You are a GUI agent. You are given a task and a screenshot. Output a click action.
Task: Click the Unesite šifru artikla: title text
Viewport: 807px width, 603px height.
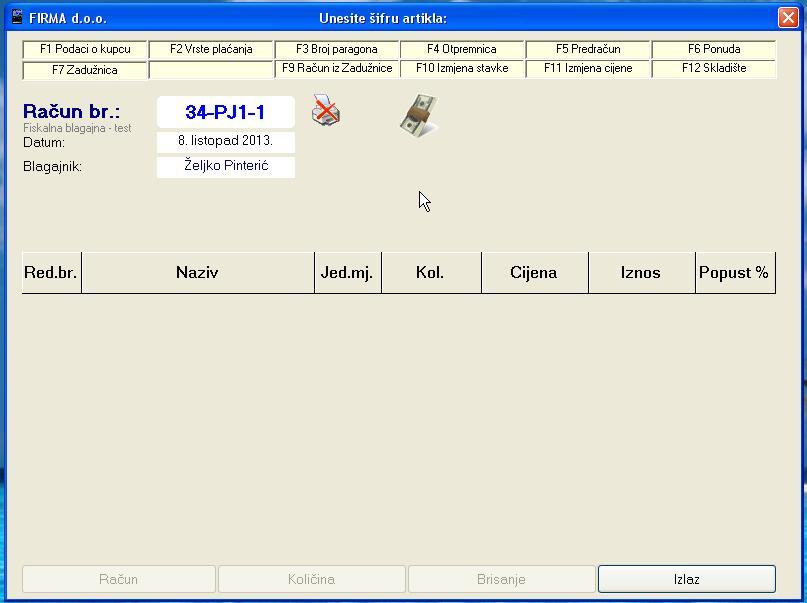point(383,19)
